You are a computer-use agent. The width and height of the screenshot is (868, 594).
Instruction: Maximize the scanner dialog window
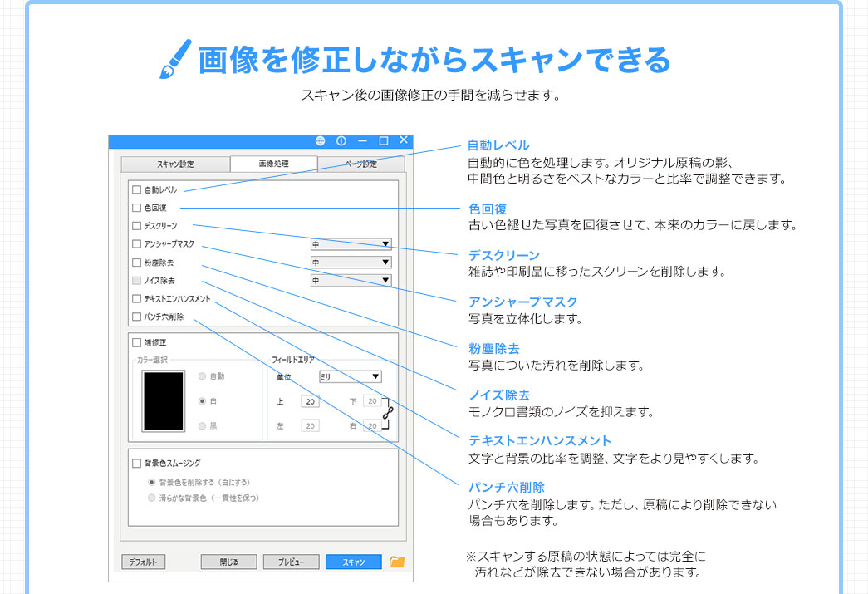[383, 140]
